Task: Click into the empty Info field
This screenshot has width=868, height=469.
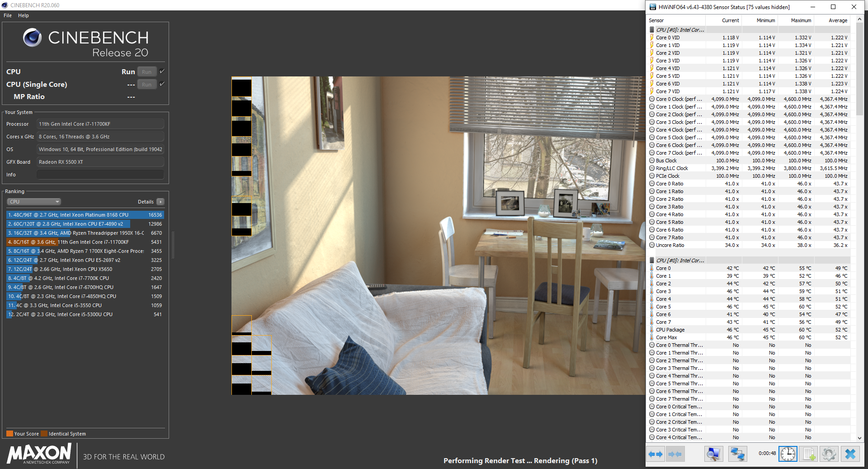Action: point(100,175)
